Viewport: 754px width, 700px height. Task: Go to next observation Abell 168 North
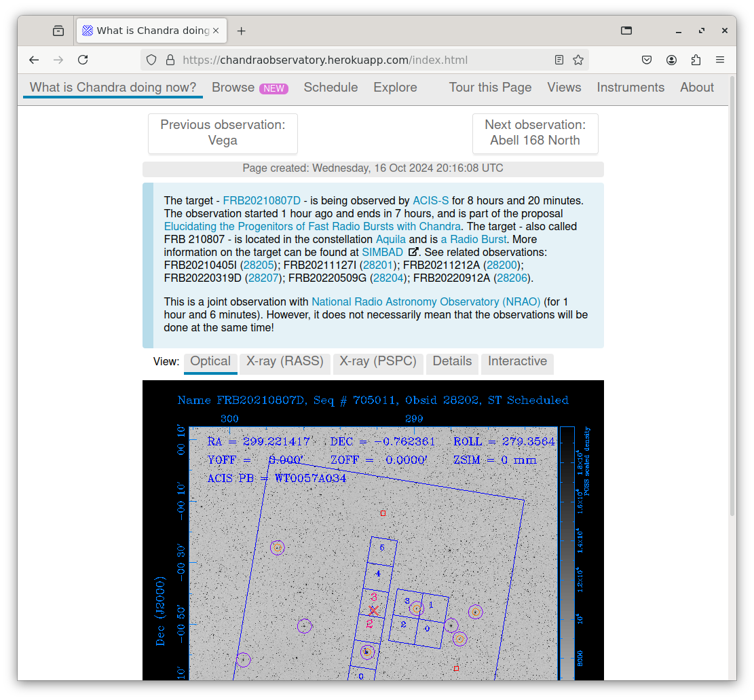(x=535, y=133)
